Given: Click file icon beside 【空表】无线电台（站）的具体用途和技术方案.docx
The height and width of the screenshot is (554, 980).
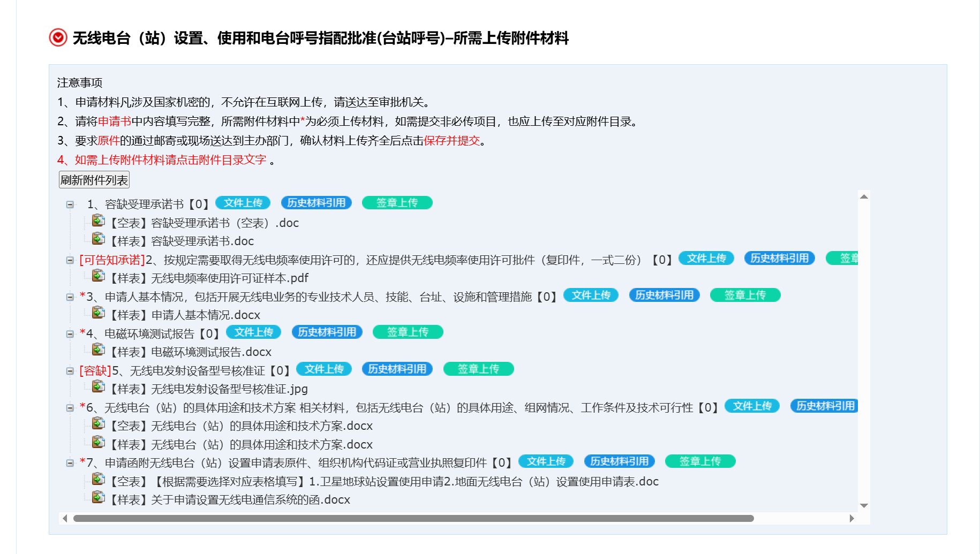Looking at the screenshot, I should pos(98,423).
